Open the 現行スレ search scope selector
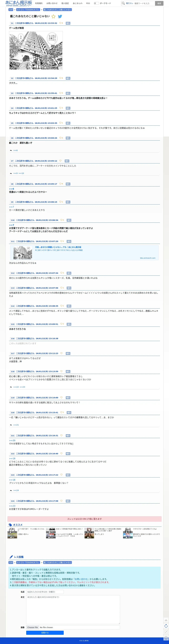 (130, 3)
